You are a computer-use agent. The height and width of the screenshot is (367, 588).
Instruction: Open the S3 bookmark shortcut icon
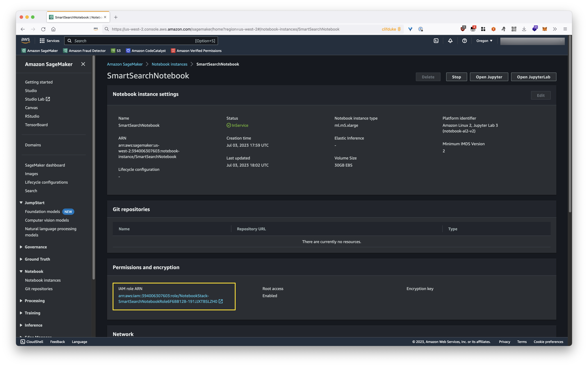click(x=113, y=51)
